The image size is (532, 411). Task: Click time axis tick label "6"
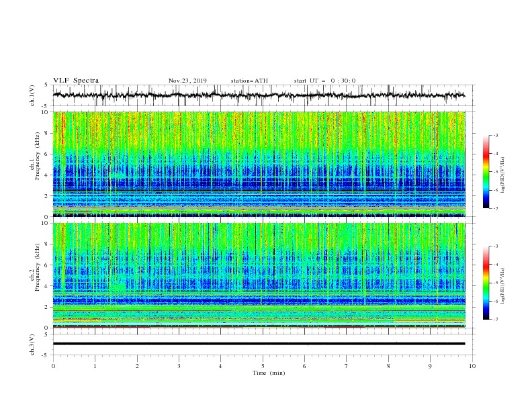(304, 366)
